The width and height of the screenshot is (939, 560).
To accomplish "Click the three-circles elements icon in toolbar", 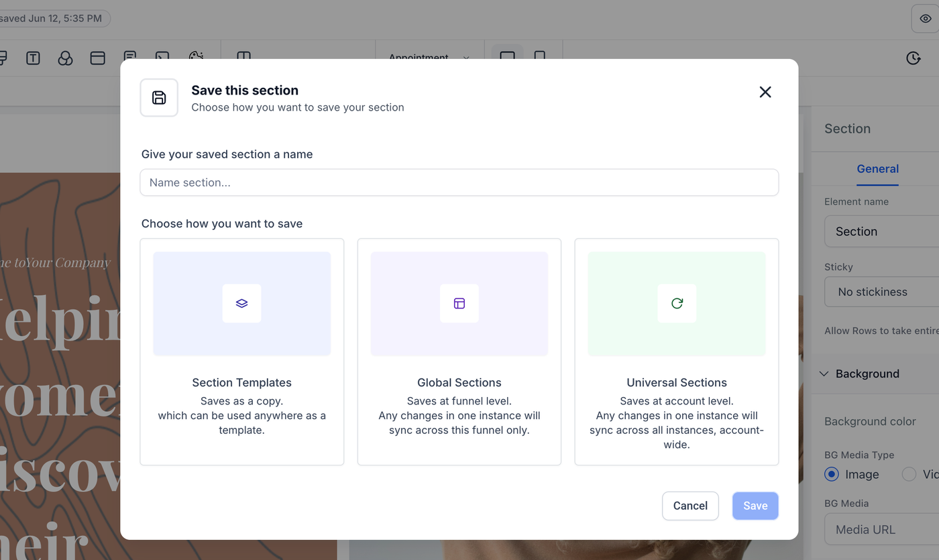I will point(65,58).
